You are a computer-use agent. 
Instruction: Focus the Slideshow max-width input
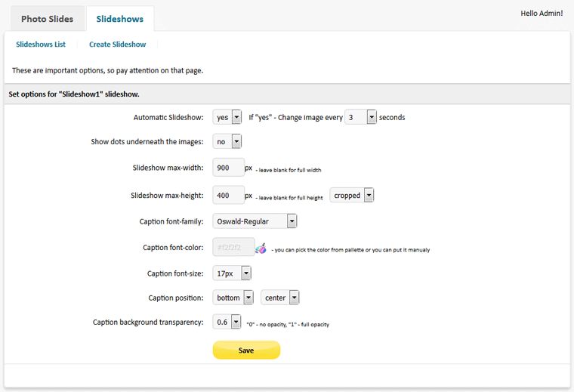point(228,168)
